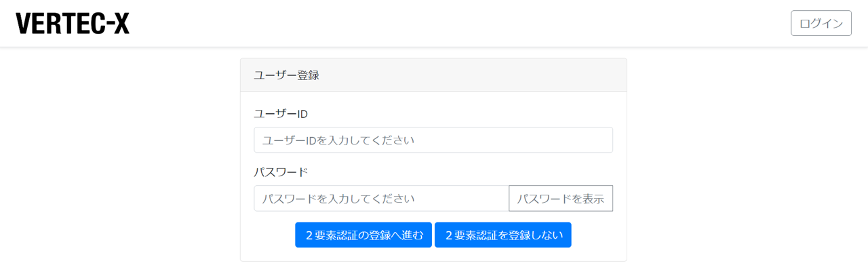Go to login via top-right button

tap(821, 23)
